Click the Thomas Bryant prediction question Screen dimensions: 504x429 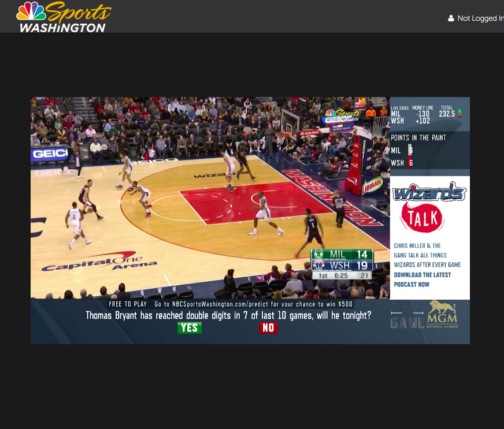[x=228, y=316]
